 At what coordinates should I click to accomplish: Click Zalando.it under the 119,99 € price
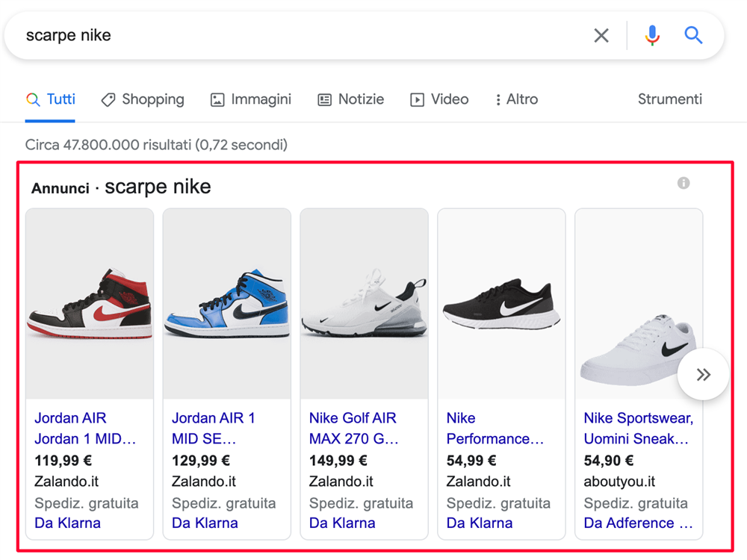(x=66, y=482)
